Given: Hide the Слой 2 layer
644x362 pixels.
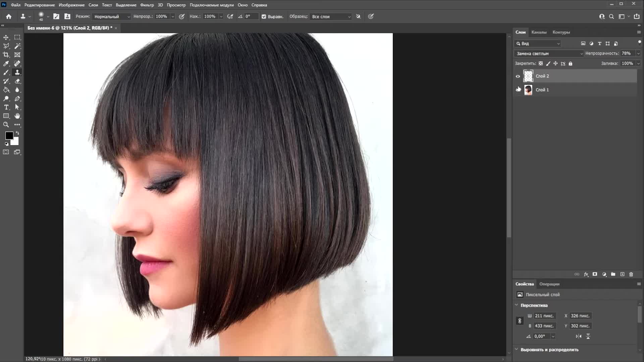Looking at the screenshot, I should pyautogui.click(x=518, y=76).
